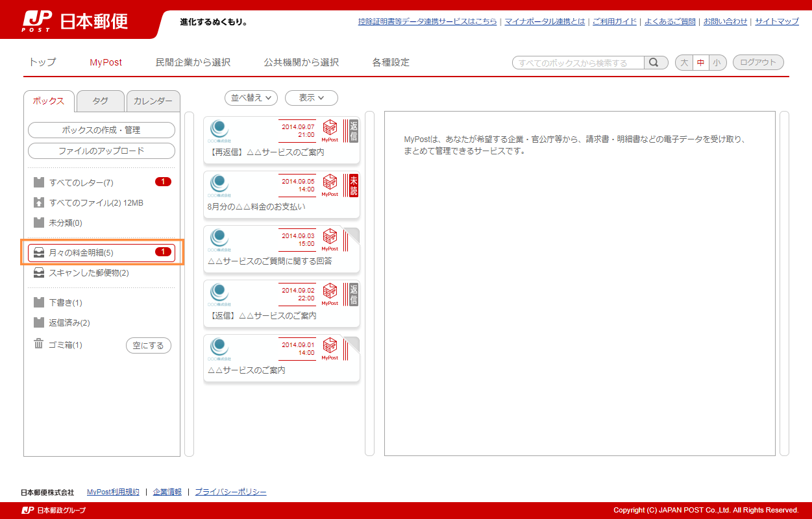Switch to the タグ tab
The image size is (812, 519).
pyautogui.click(x=100, y=101)
